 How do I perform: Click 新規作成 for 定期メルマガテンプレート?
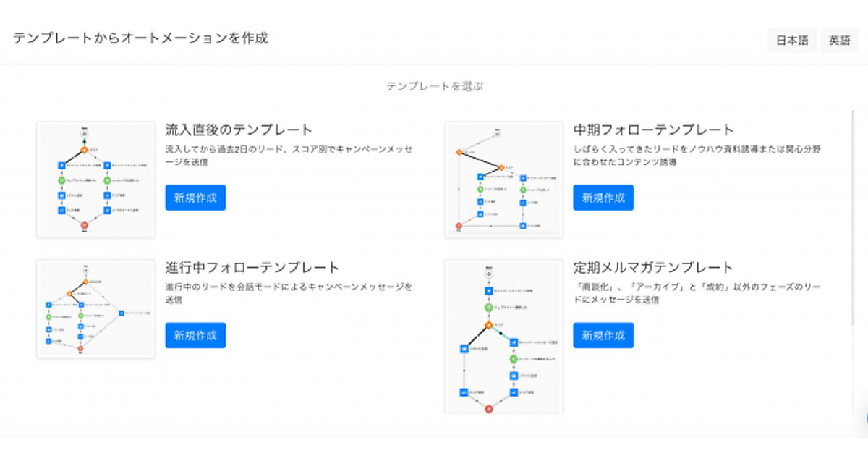[x=603, y=335]
